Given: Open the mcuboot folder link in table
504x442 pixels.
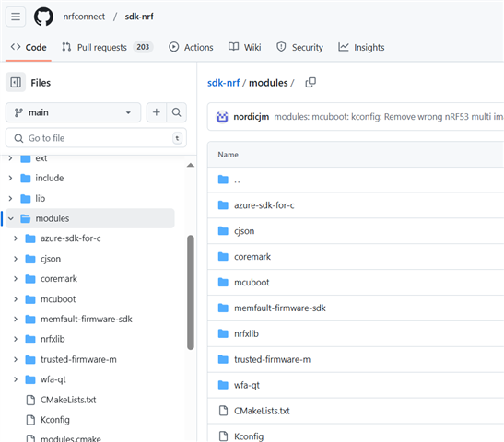Looking at the screenshot, I should (x=252, y=283).
